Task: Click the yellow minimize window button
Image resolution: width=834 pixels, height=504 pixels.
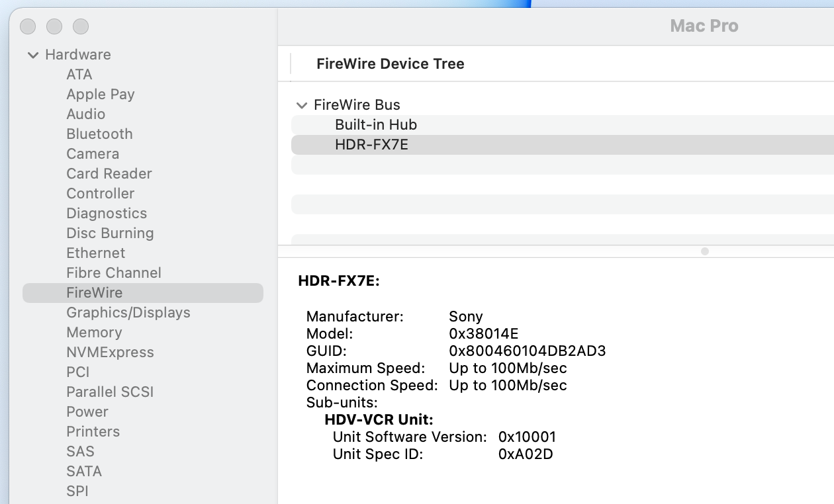Action: click(54, 26)
